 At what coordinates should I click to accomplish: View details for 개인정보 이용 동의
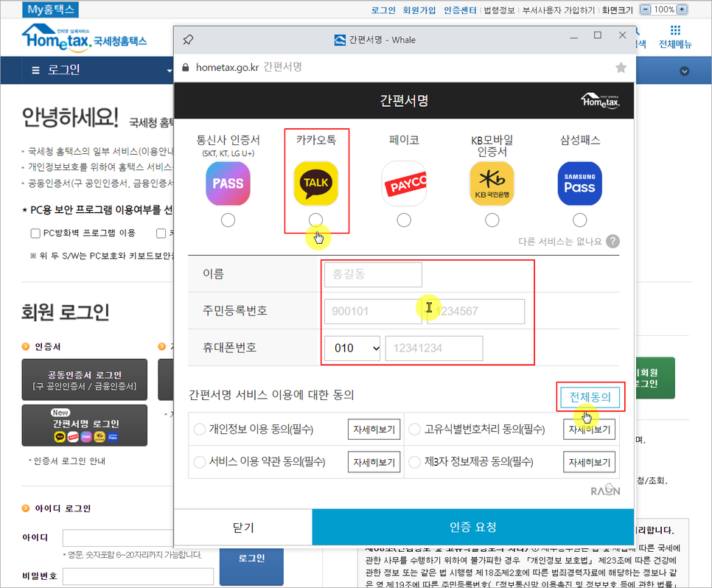click(x=374, y=430)
